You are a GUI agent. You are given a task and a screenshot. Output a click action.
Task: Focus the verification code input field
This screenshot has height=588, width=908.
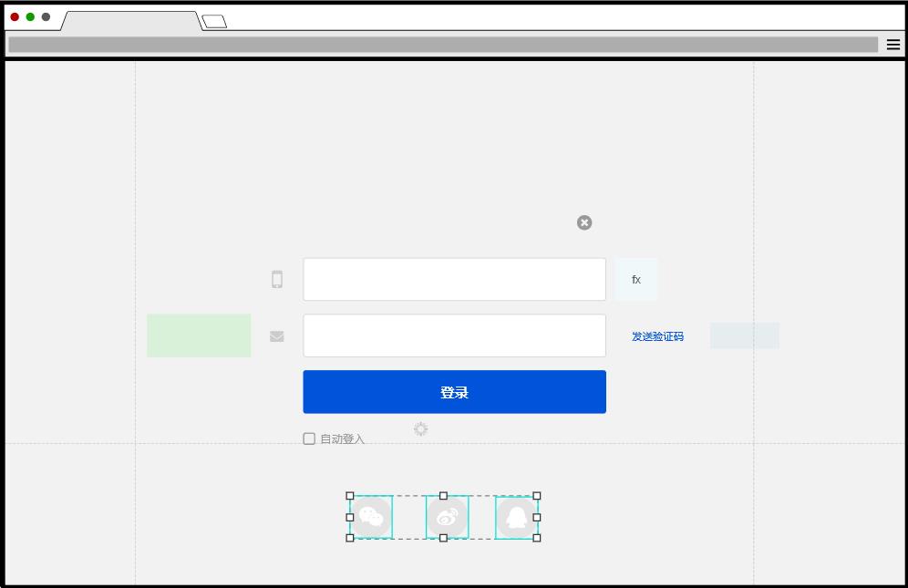tap(455, 335)
